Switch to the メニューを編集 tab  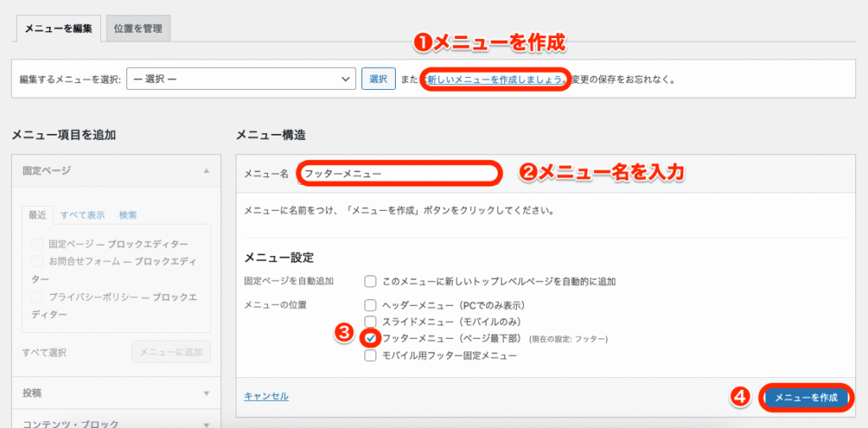coord(58,28)
